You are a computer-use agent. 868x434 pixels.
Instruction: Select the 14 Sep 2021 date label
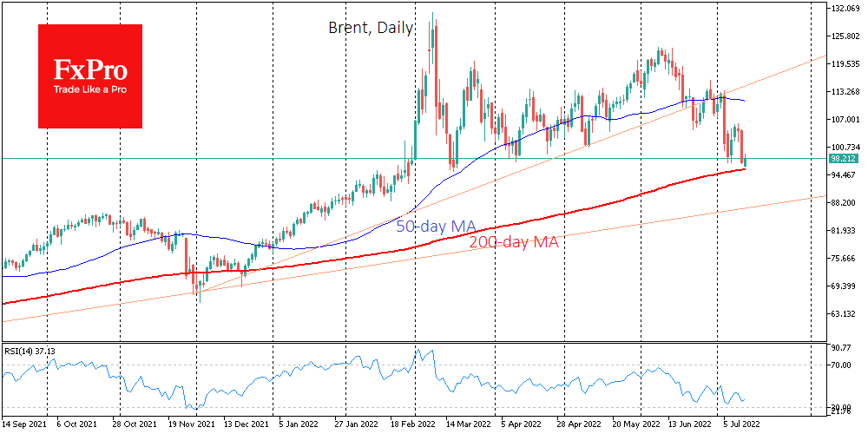[24, 426]
